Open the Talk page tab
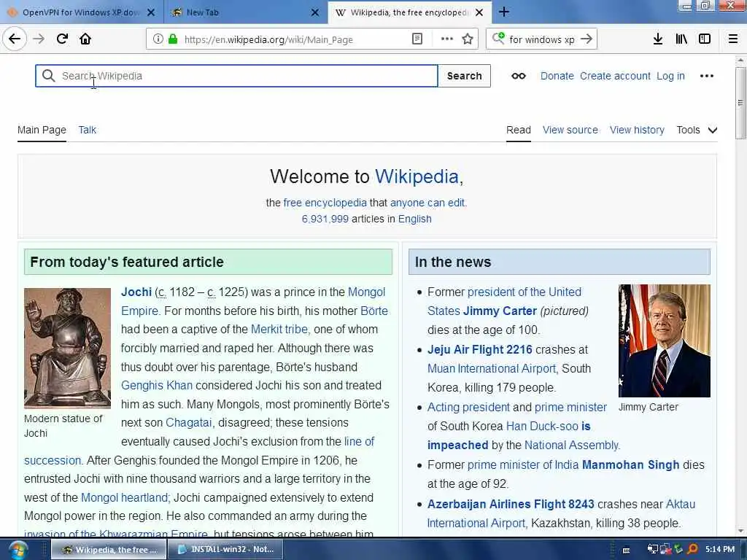 click(x=88, y=130)
